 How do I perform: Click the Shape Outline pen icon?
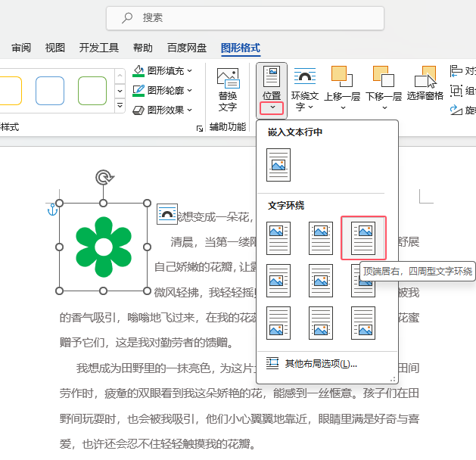click(x=138, y=91)
